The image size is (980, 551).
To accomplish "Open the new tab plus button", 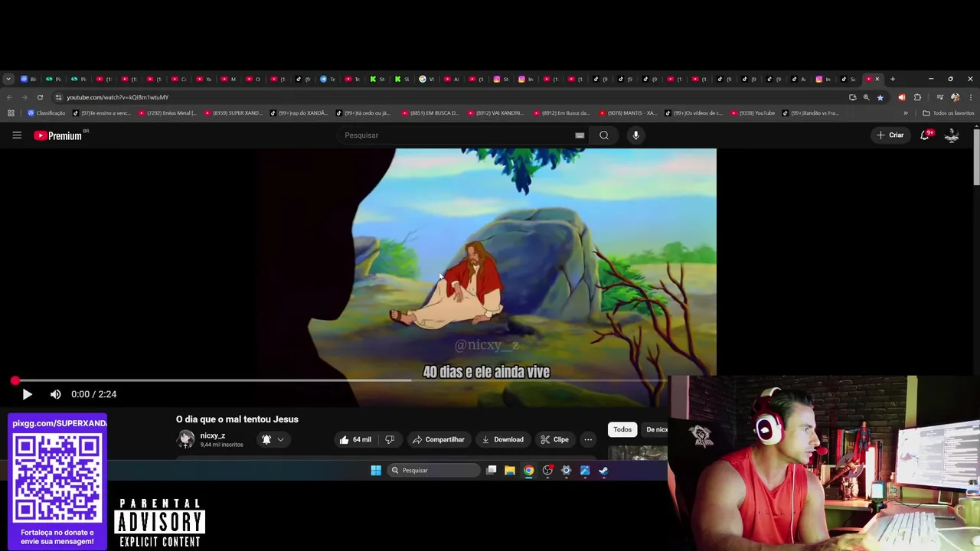I will click(x=892, y=79).
